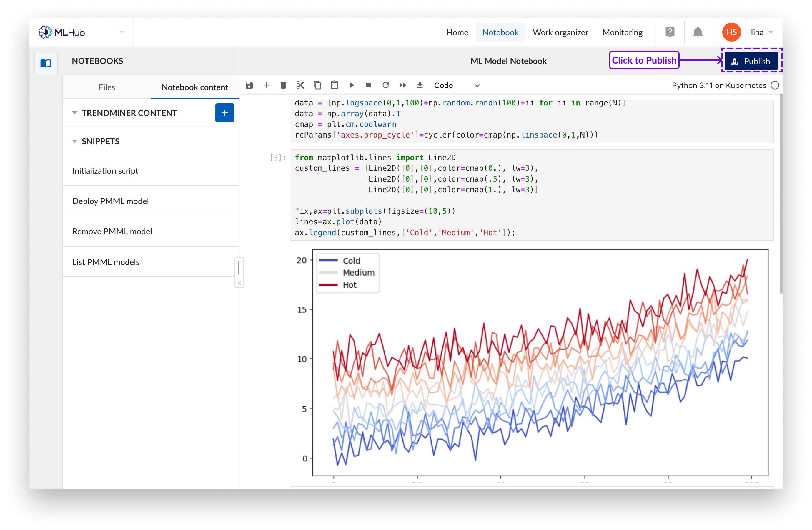Viewport: 812px width, 530px height.
Task: Collapse the SNIPPETS section
Action: [75, 141]
